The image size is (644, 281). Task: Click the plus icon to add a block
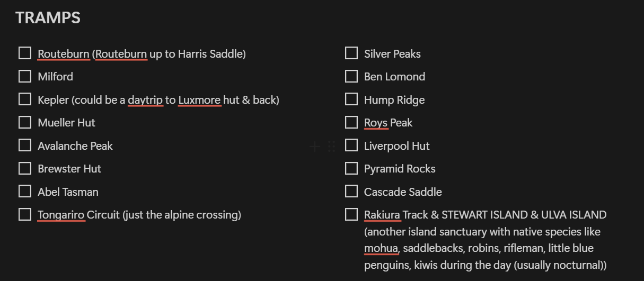point(315,146)
